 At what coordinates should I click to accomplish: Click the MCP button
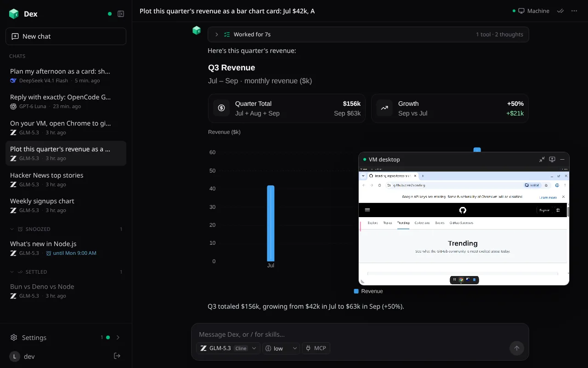point(316,348)
